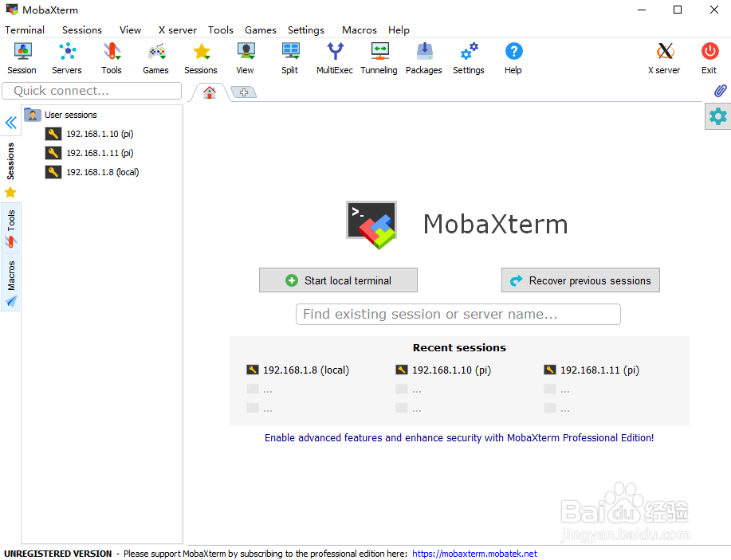The image size is (731, 560).
Task: Open the Games menu
Action: click(261, 29)
